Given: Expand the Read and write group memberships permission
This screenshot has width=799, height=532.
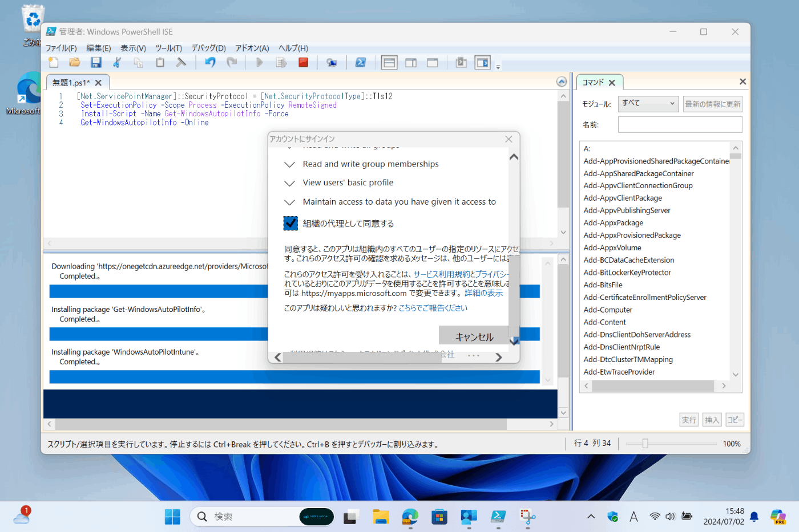Looking at the screenshot, I should 289,164.
